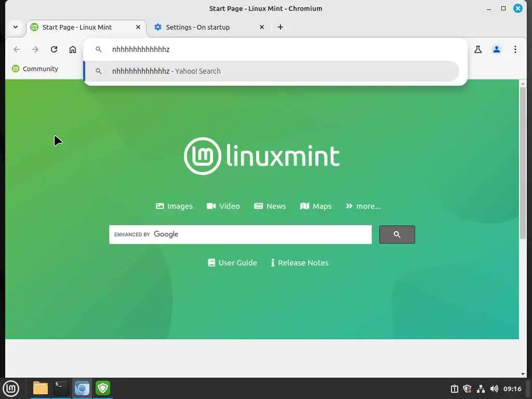Open the green shield taskbar app
The width and height of the screenshot is (532, 399).
103,389
